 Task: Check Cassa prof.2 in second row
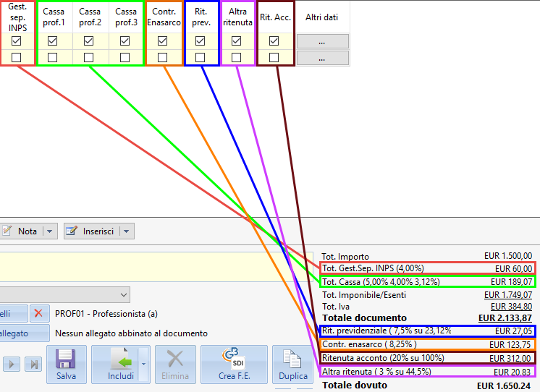tap(88, 57)
